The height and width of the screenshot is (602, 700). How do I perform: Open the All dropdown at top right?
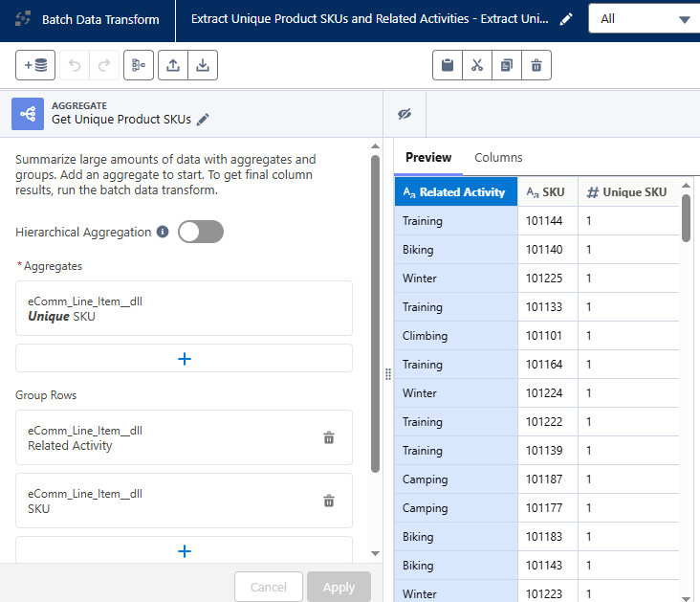point(644,19)
